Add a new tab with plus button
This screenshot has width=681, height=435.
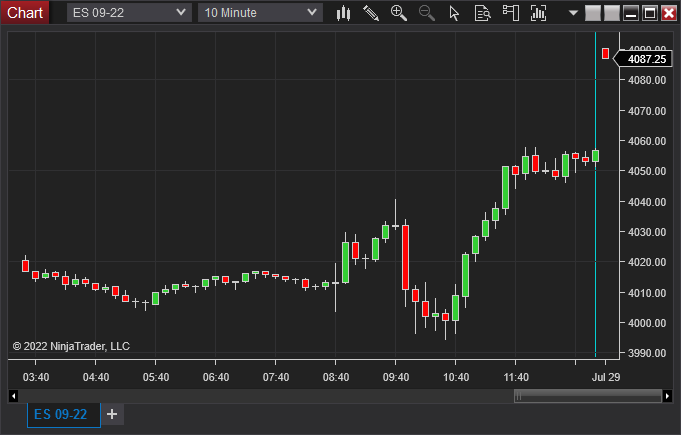pyautogui.click(x=112, y=414)
